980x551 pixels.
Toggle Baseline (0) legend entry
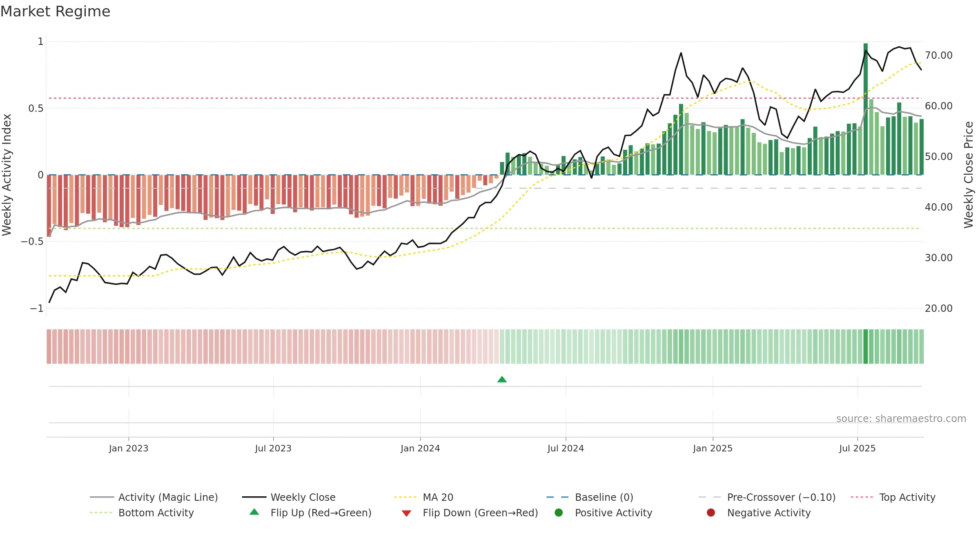point(590,497)
